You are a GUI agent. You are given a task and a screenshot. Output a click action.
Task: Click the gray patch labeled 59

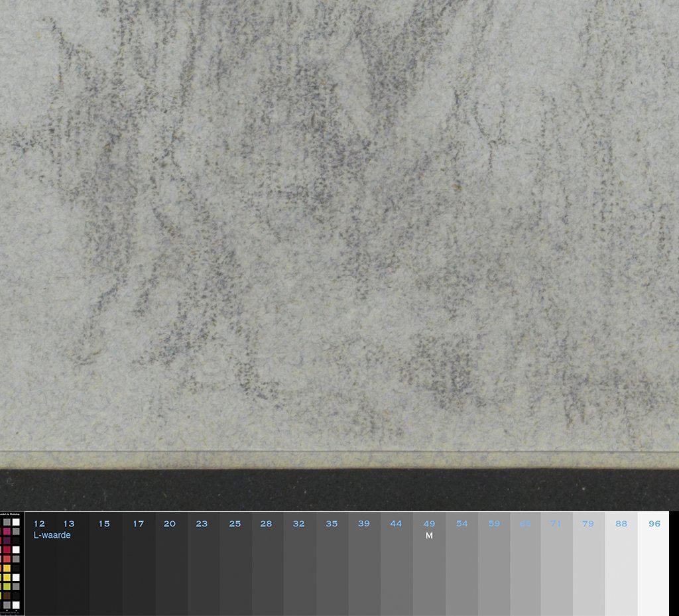494,570
